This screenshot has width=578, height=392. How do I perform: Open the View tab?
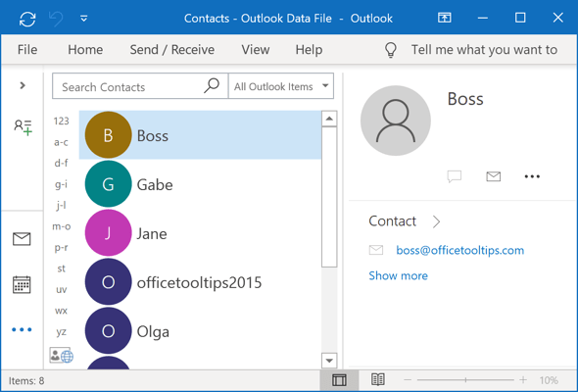[256, 49]
